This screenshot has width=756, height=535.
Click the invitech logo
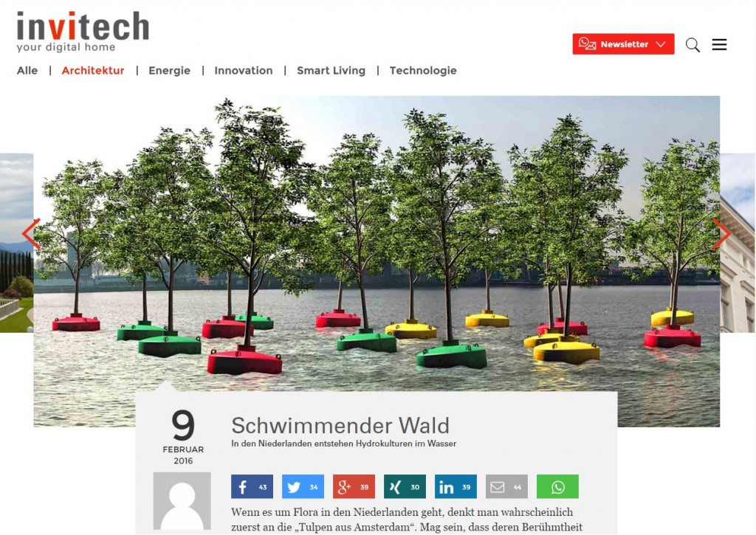(x=83, y=31)
